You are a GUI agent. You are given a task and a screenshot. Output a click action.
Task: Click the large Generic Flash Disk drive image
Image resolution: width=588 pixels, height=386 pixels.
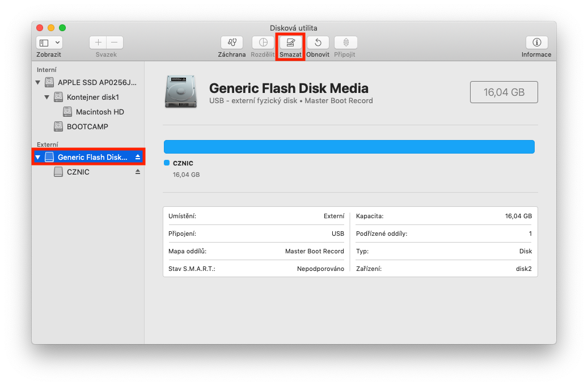point(181,92)
